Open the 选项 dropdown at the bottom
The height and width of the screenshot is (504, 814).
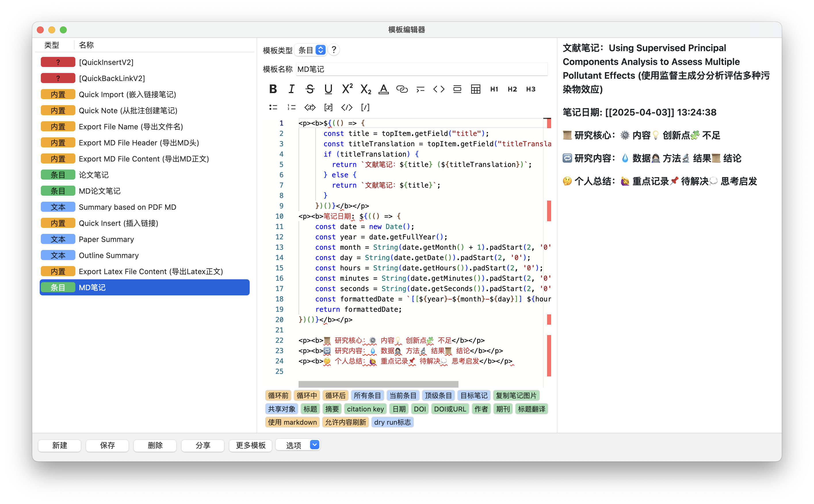click(x=298, y=445)
